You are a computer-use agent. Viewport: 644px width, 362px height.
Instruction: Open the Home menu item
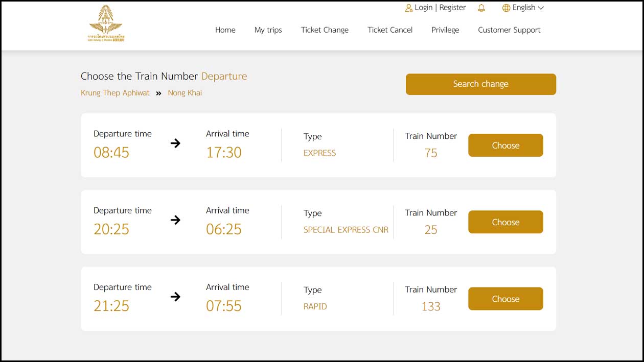pyautogui.click(x=225, y=30)
